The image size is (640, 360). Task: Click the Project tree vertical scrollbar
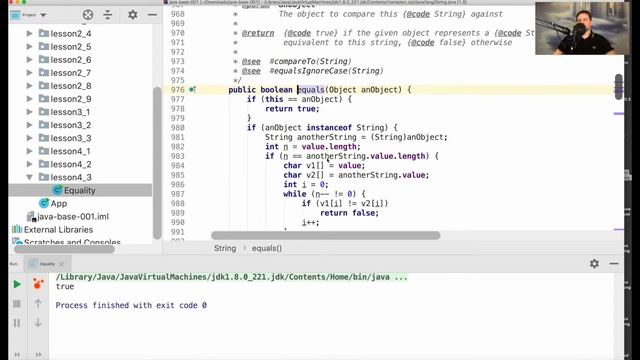click(157, 162)
